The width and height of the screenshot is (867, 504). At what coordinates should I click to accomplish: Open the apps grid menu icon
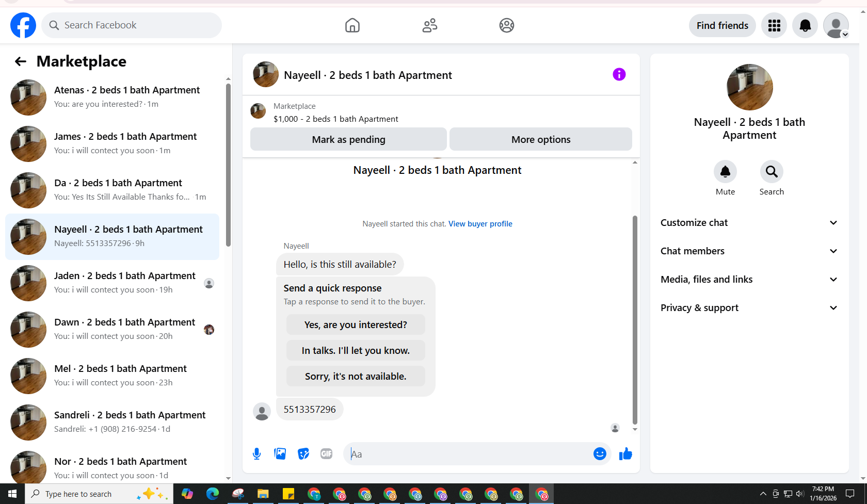(774, 25)
